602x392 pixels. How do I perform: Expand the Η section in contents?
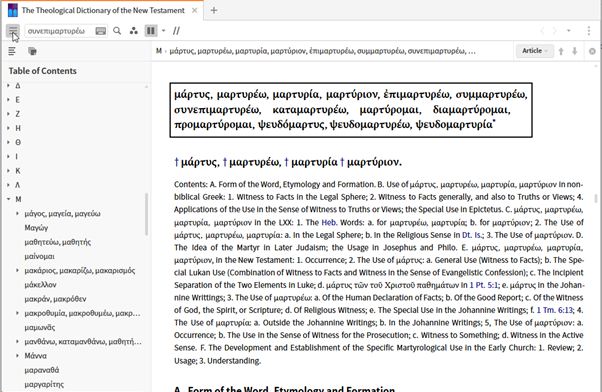[x=8, y=128]
